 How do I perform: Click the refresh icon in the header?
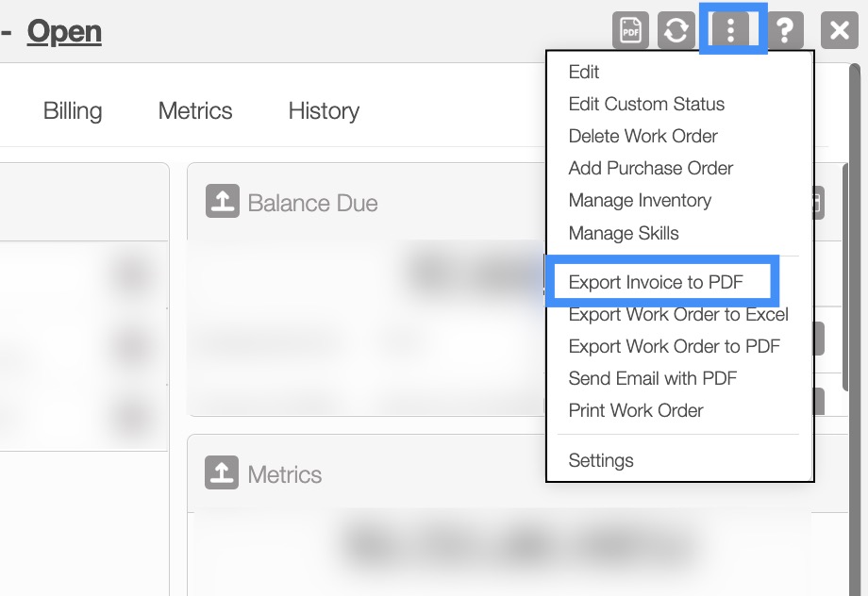pos(676,30)
